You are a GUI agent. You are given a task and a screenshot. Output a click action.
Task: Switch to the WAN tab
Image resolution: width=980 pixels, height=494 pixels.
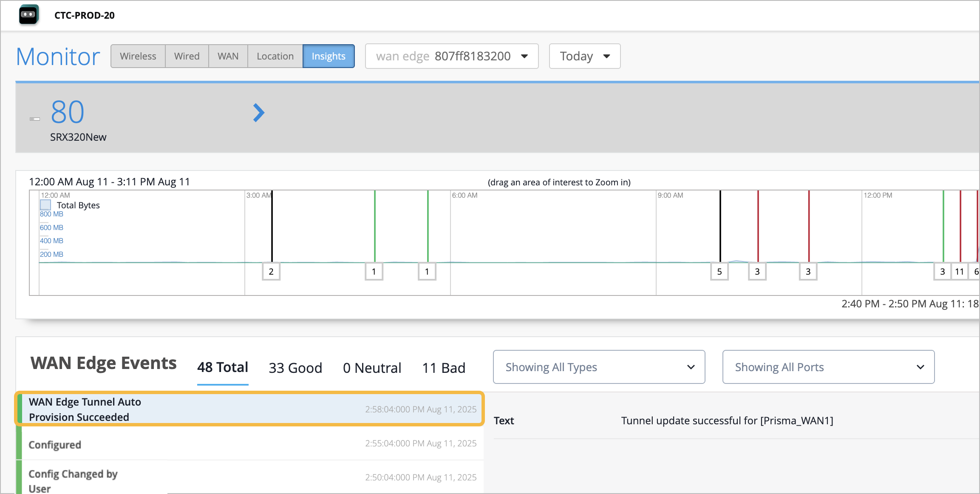point(228,56)
